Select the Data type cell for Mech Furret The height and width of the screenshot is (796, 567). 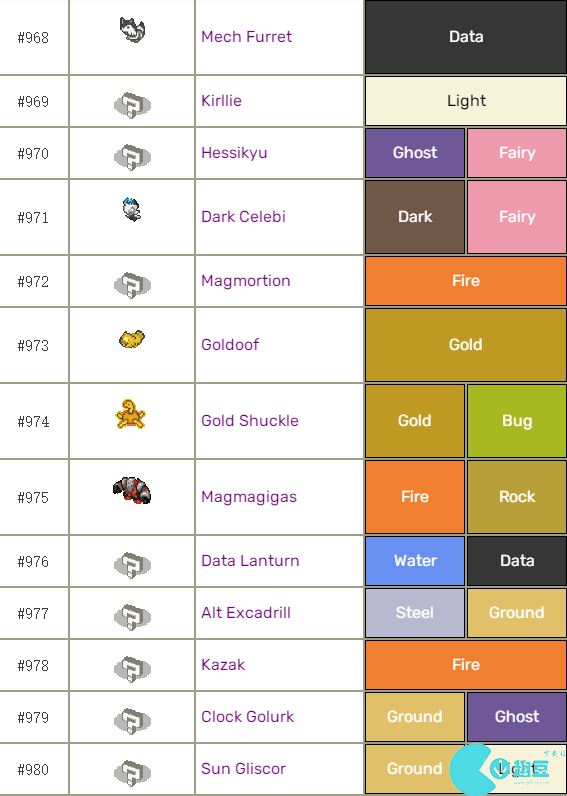coord(466,37)
